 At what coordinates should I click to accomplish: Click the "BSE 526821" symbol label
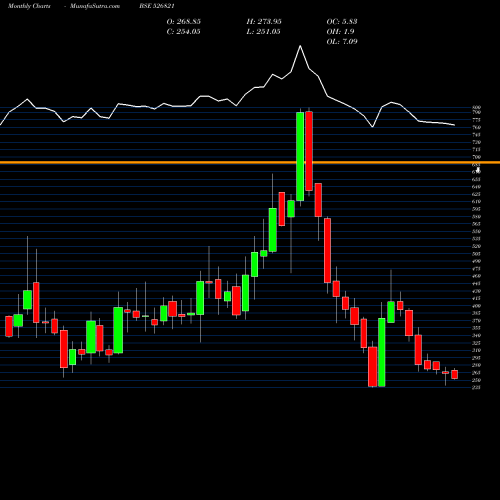pyautogui.click(x=157, y=6)
